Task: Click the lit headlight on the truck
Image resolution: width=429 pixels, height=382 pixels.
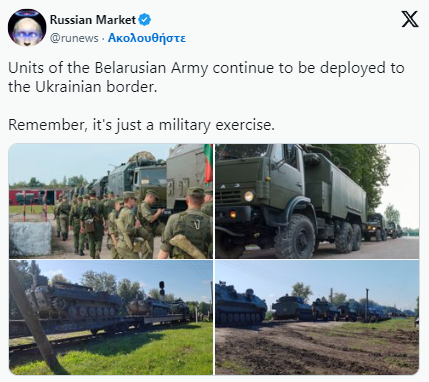Action: [x=249, y=196]
